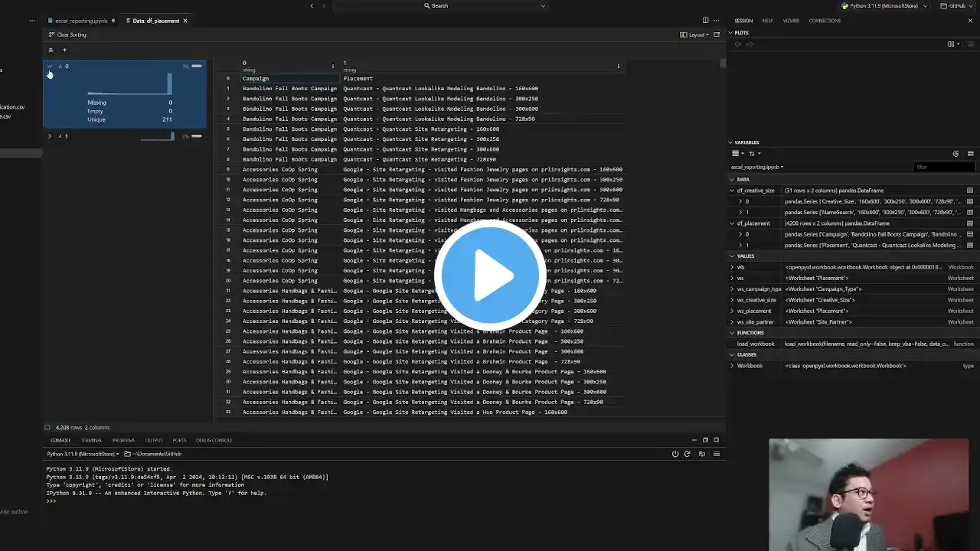
Task: Collapse the df_creative_size variable
Action: (732, 191)
